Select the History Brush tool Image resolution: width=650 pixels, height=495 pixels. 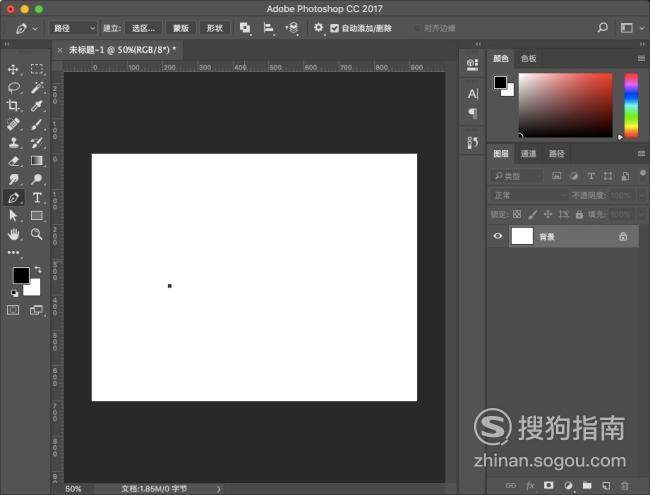tap(36, 142)
